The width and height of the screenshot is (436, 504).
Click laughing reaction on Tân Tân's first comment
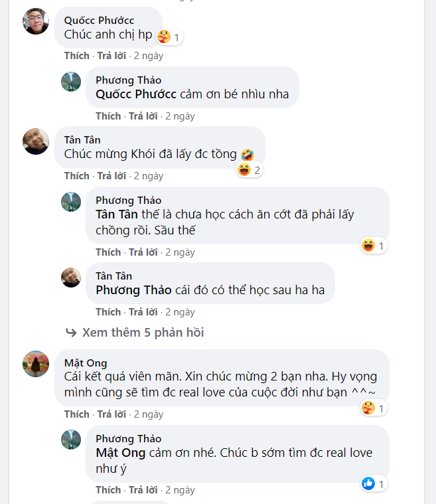tap(244, 170)
